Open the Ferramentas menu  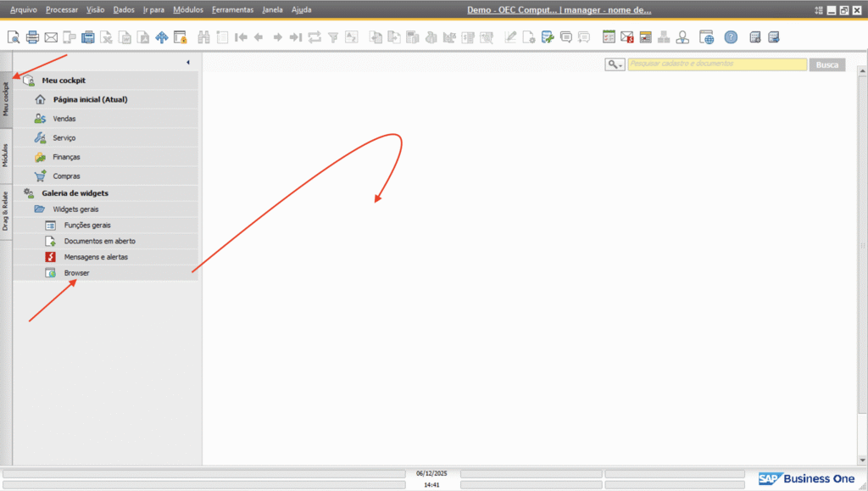232,9
